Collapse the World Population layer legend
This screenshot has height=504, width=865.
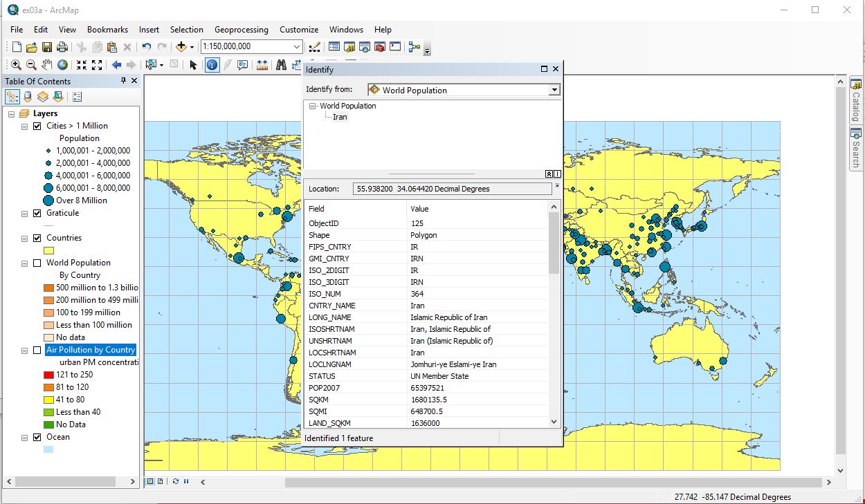[24, 263]
